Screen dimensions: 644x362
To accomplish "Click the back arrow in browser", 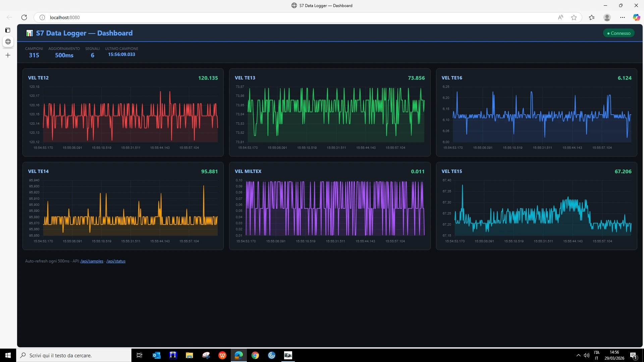I will click(9, 17).
